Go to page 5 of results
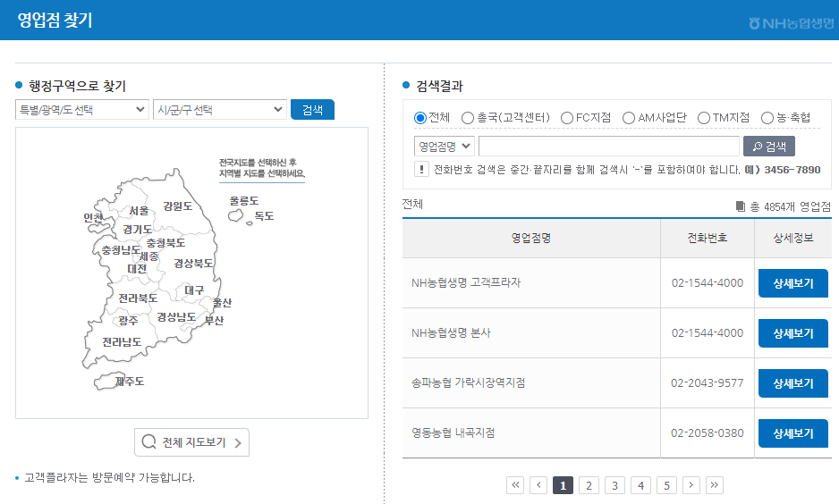 [666, 485]
